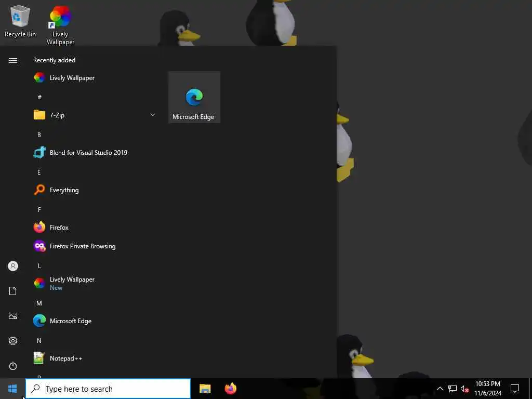The image size is (532, 399).
Task: Open Settings gear in Start sidebar
Action: [x=13, y=341]
